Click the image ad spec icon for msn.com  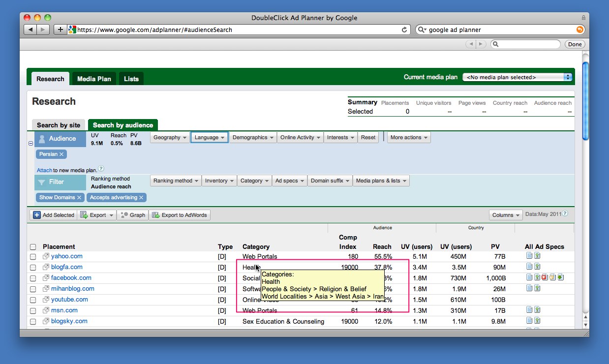pyautogui.click(x=537, y=310)
